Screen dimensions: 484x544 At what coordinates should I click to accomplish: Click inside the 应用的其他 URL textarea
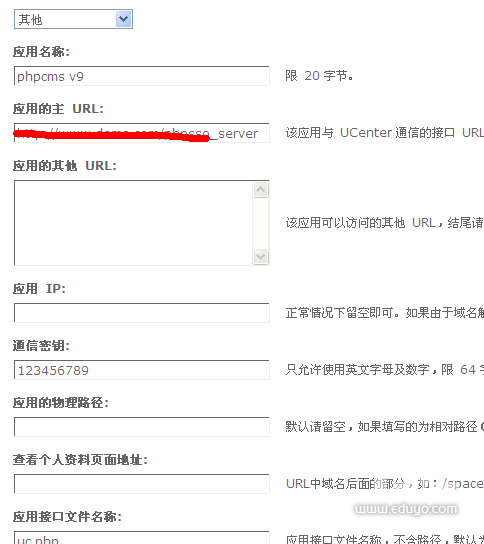coord(133,223)
